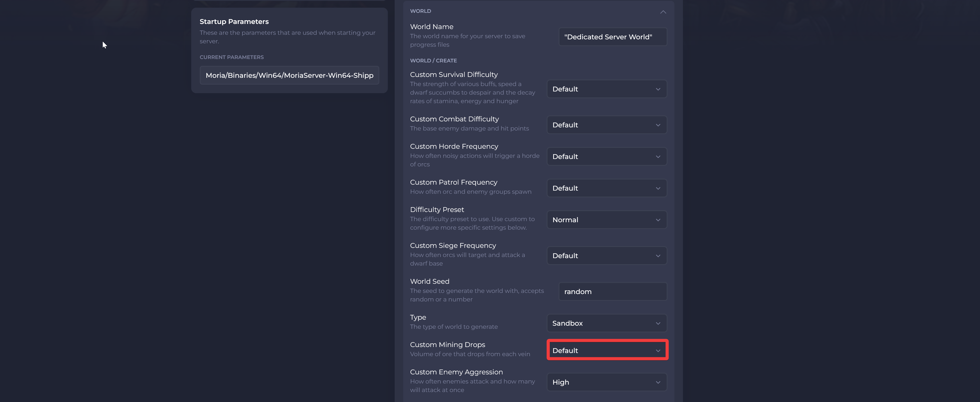Click the Custom Survival Difficulty label

[x=454, y=75]
